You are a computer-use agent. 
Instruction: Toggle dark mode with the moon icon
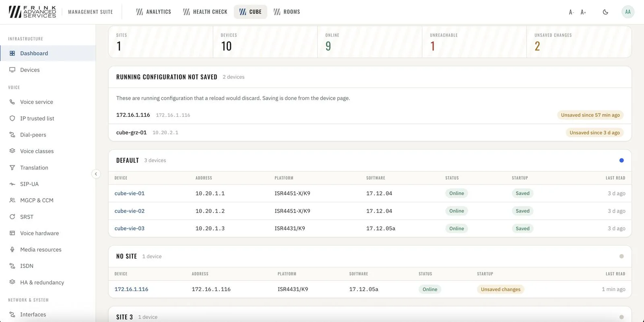pos(605,12)
